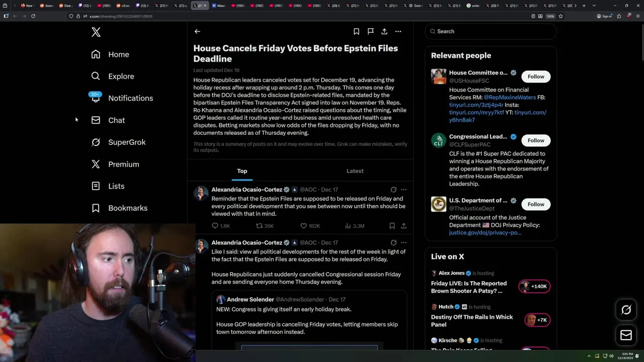Open more options on AOC's second post
644x362 pixels.
point(404,242)
